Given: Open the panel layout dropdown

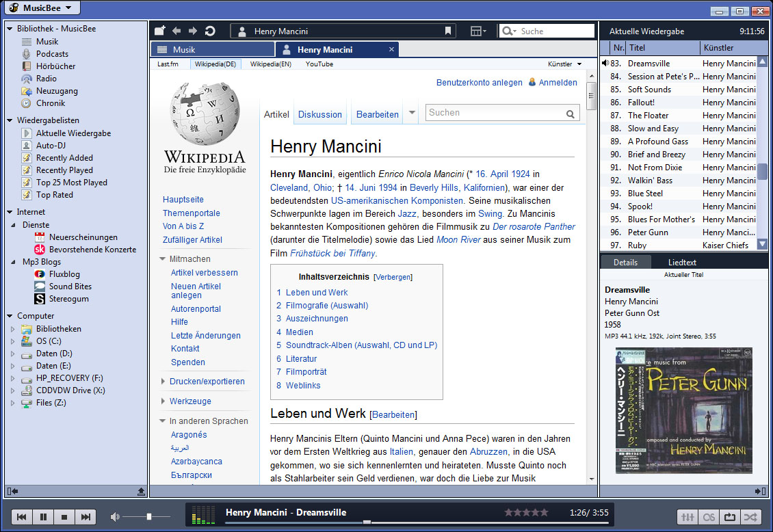Looking at the screenshot, I should coord(478,31).
